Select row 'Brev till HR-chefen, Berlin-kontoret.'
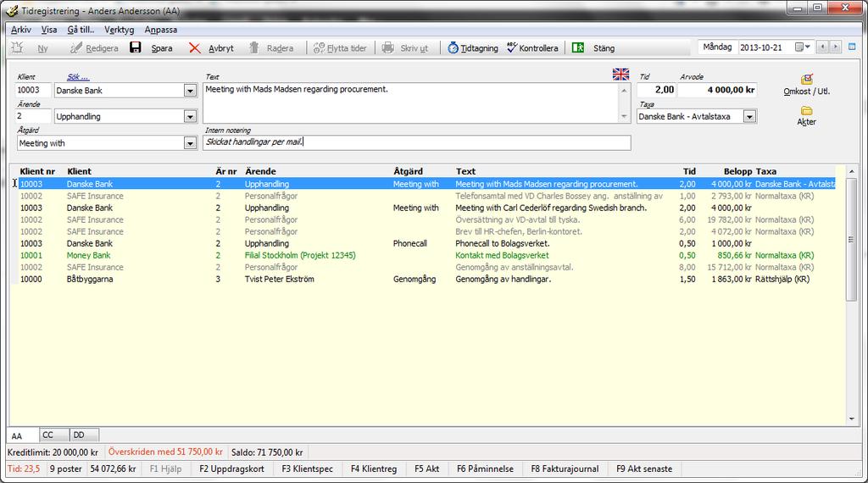The width and height of the screenshot is (868, 483). [x=426, y=232]
